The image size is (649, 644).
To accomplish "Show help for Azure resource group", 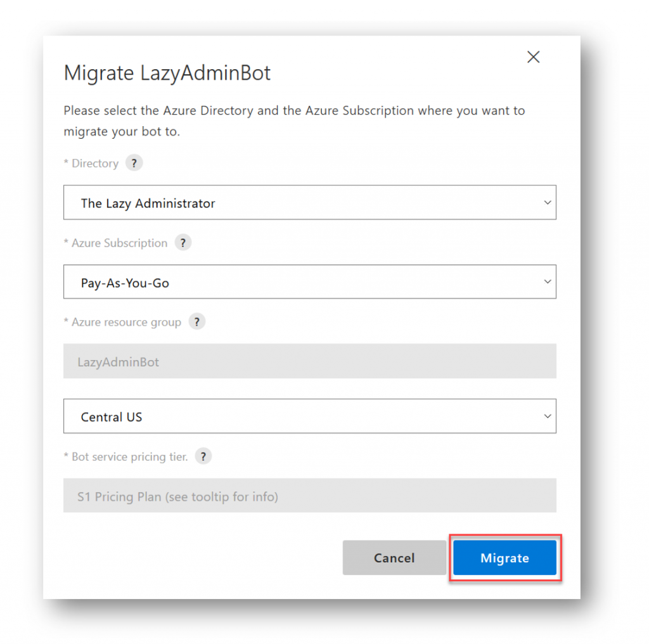I will (x=197, y=321).
